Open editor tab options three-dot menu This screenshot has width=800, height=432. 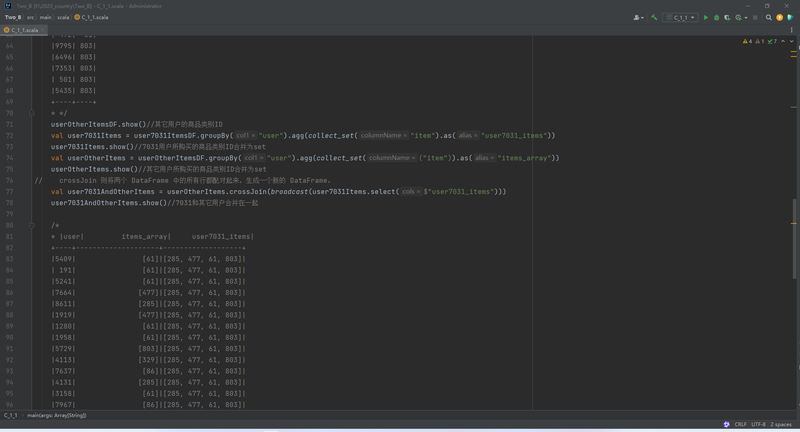(x=792, y=30)
